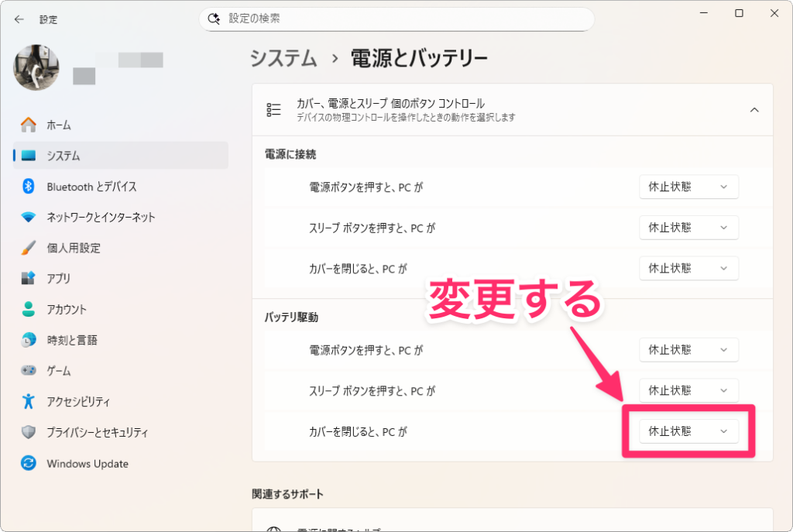Click the back arrow icon

19,19
